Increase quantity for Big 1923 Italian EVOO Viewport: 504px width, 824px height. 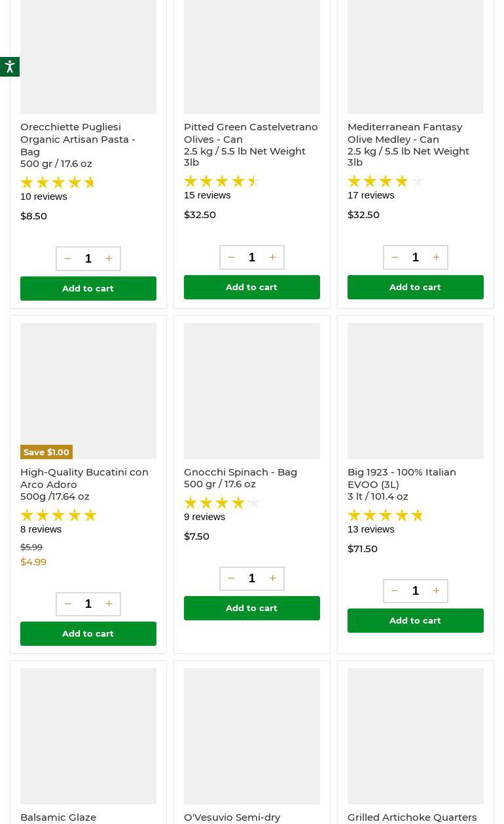436,591
